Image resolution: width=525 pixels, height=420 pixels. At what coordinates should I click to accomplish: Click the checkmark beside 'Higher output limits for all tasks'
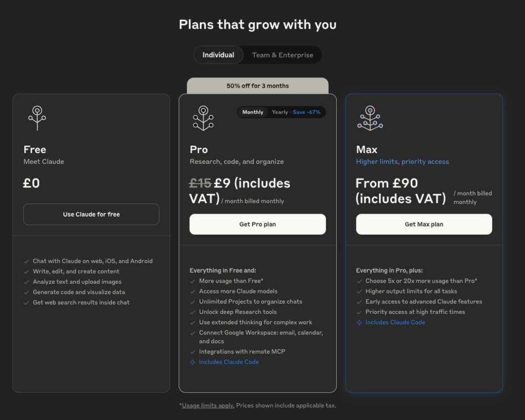(359, 291)
